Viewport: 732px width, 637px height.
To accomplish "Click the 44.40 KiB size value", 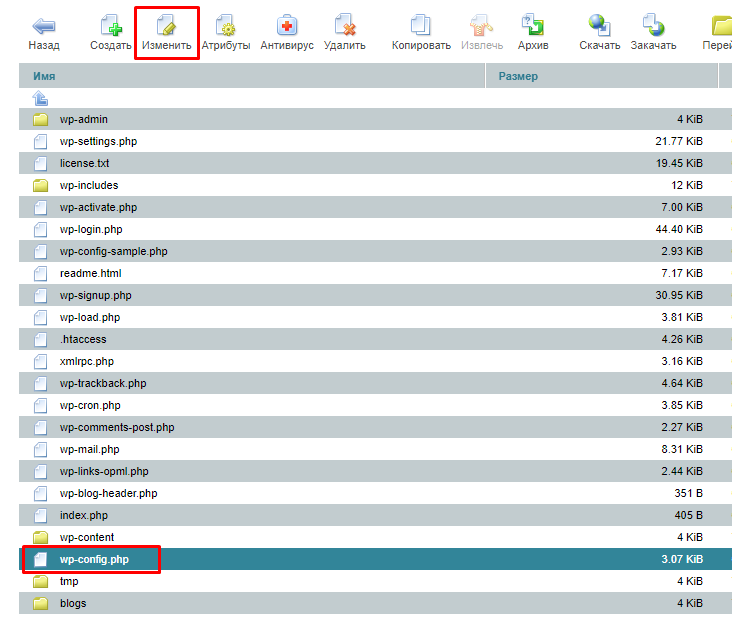I will [679, 229].
